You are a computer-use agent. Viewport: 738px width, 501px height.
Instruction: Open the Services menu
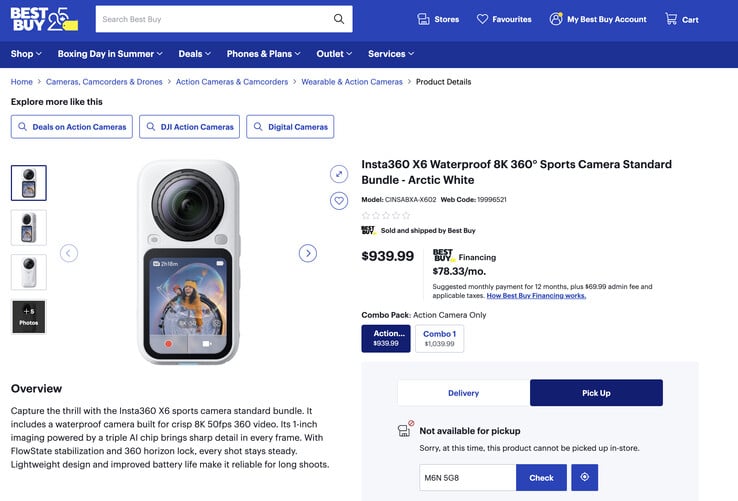pyautogui.click(x=391, y=54)
